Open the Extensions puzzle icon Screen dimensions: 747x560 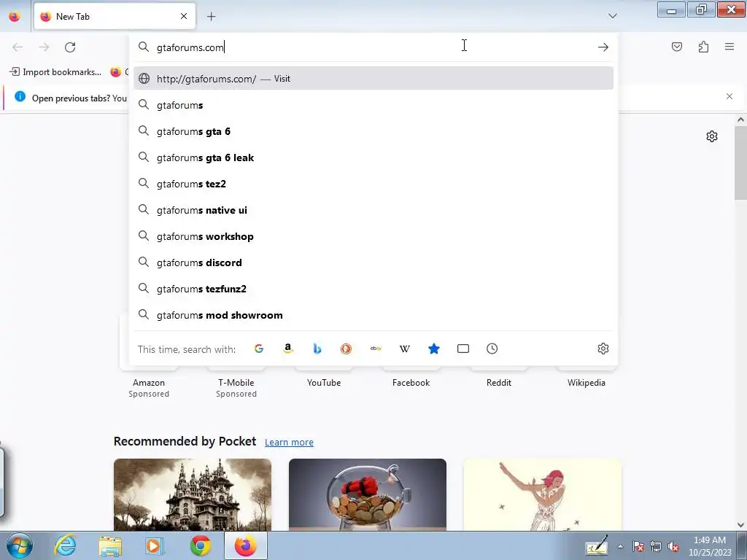tap(703, 47)
